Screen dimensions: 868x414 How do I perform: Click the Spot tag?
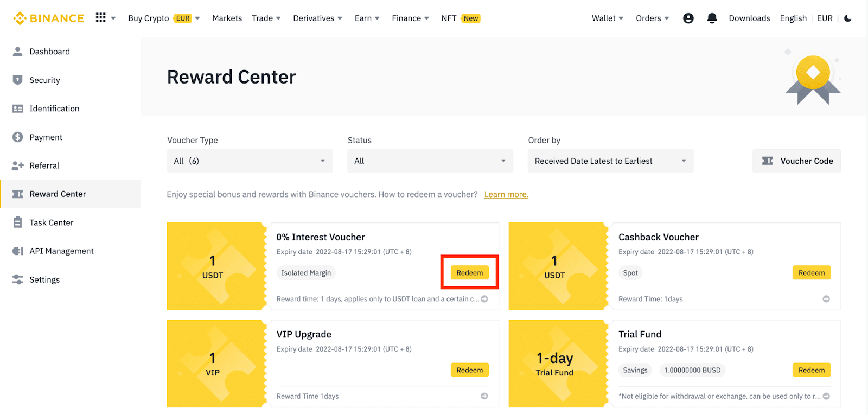(x=630, y=273)
